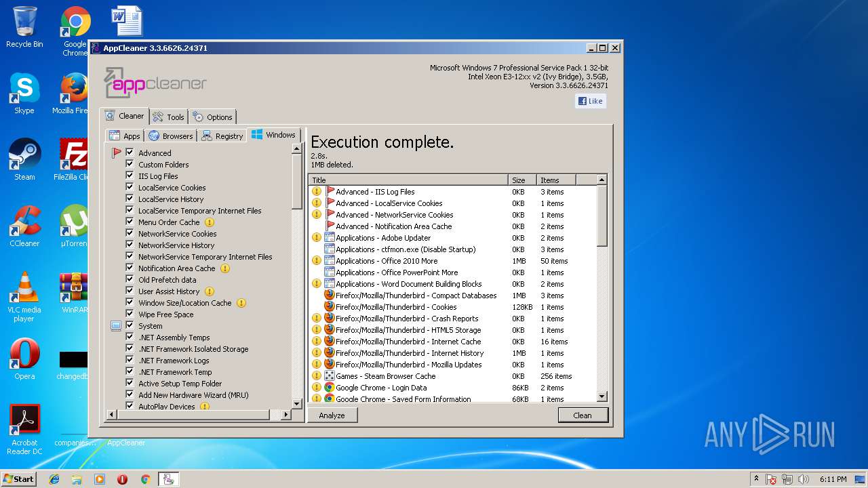
Task: Click warning icon beside User Assist History
Action: pyautogui.click(x=210, y=291)
